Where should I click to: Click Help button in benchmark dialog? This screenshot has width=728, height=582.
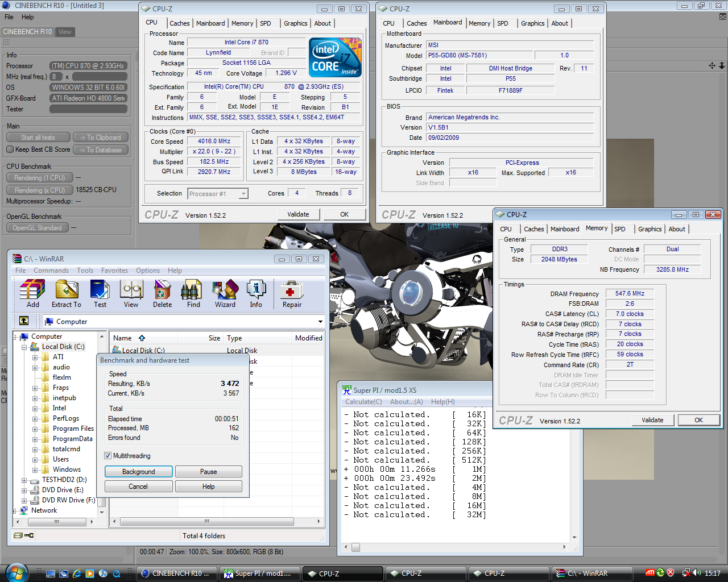pyautogui.click(x=209, y=487)
